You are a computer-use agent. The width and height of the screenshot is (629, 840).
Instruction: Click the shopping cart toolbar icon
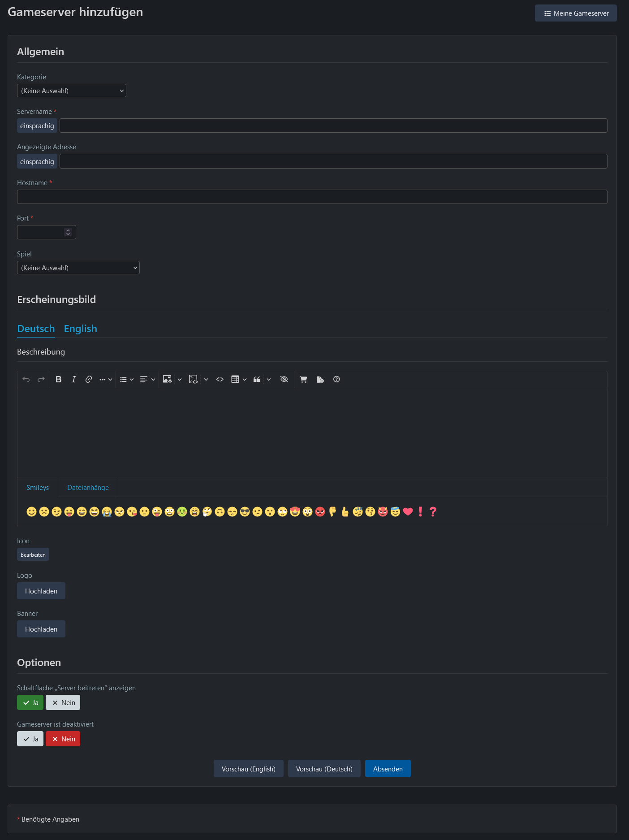click(303, 379)
